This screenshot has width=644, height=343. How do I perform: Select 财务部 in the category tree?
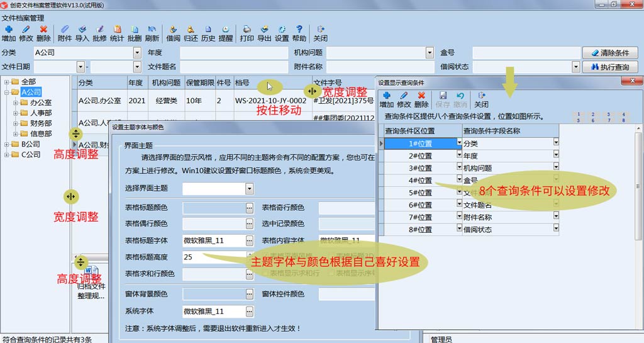41,123
